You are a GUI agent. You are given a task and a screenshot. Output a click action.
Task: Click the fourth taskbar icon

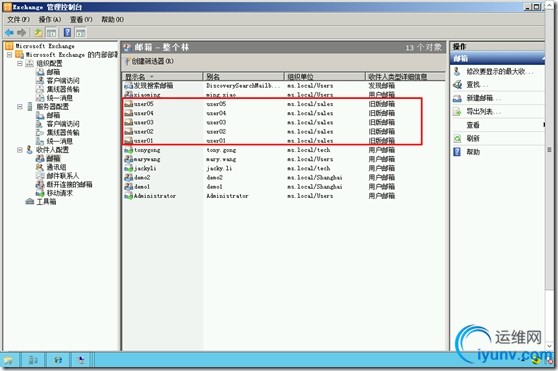pyautogui.click(x=81, y=360)
